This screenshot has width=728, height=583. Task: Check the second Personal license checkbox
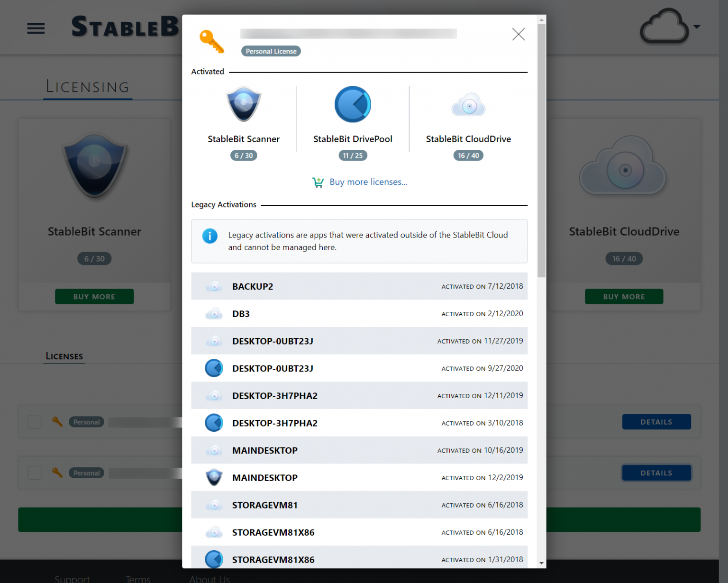click(x=34, y=473)
